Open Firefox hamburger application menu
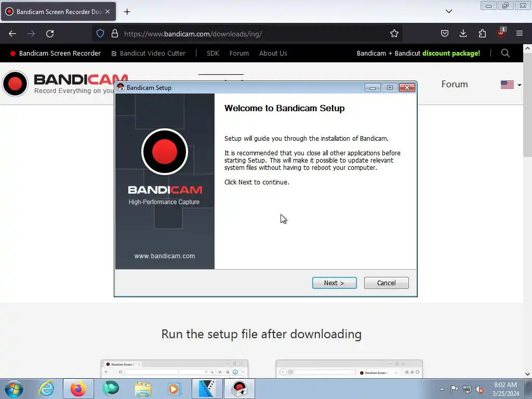The width and height of the screenshot is (532, 399). [x=520, y=34]
